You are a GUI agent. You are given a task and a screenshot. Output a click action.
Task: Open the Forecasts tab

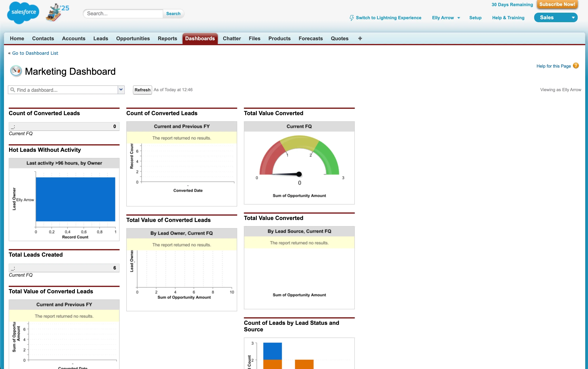311,38
